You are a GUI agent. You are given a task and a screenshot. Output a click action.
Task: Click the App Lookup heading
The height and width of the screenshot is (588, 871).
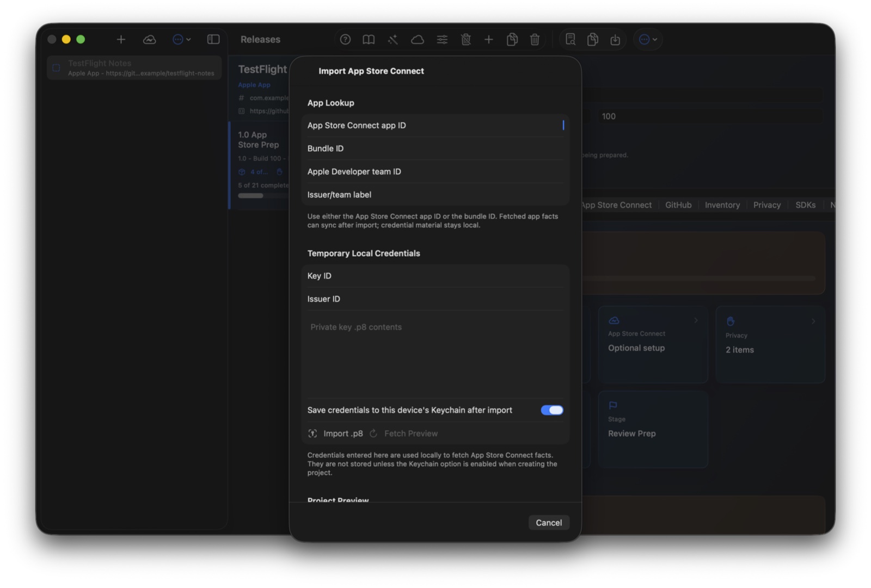(330, 103)
